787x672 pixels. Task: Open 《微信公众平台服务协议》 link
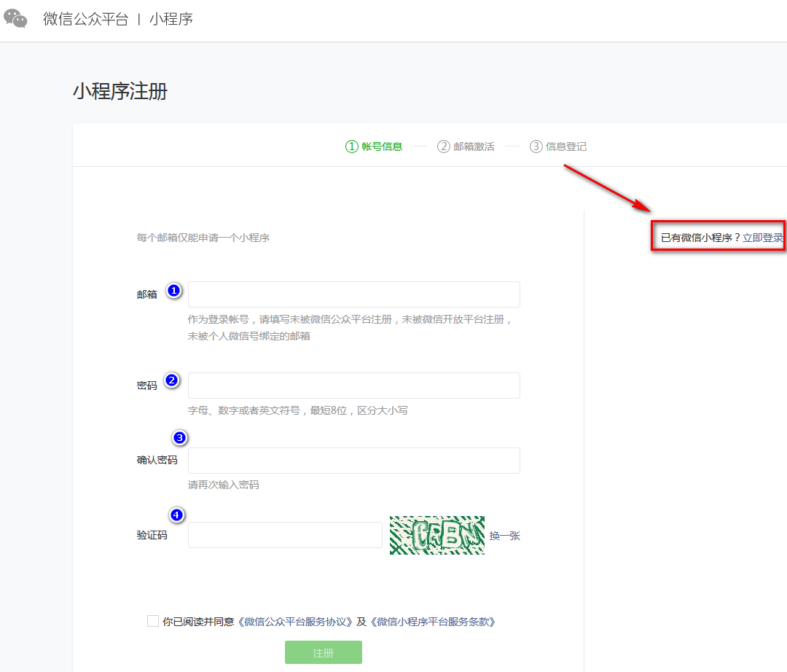tap(294, 622)
